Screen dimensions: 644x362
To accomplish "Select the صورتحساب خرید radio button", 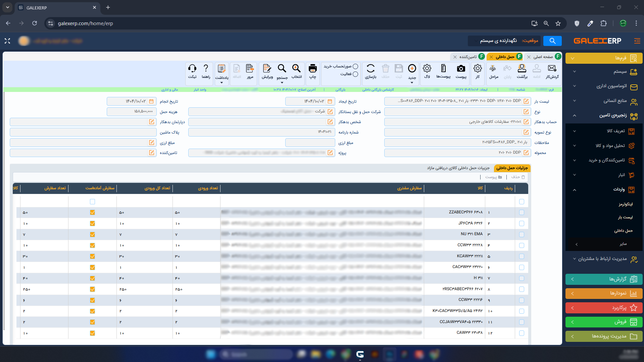I will click(x=355, y=66).
